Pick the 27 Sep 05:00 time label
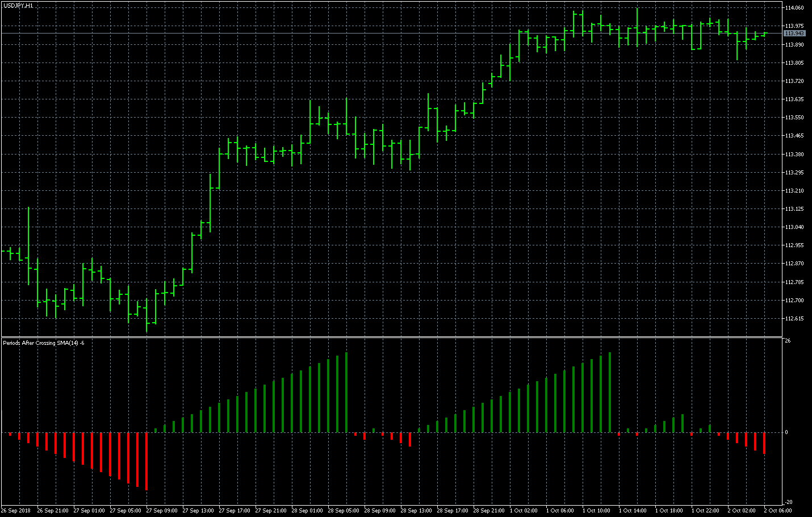 tap(125, 511)
